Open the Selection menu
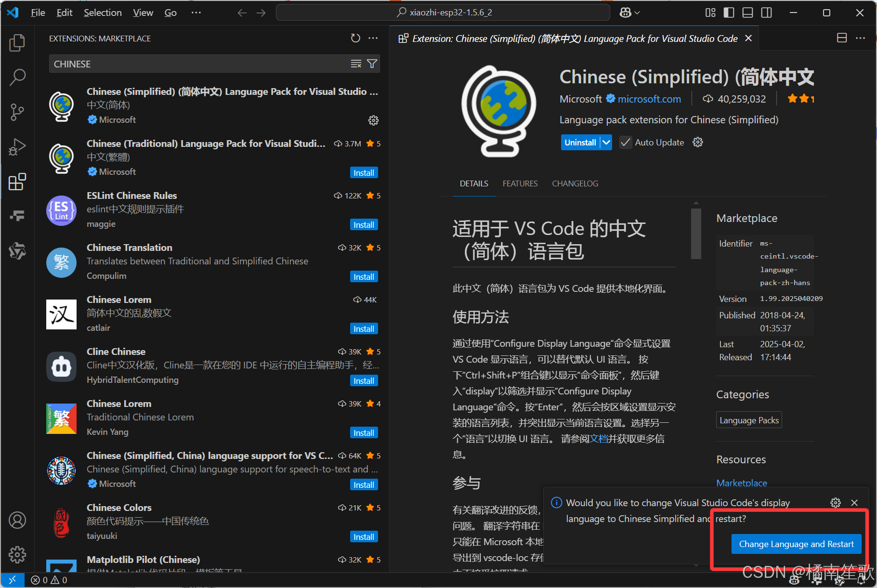Image resolution: width=877 pixels, height=588 pixels. tap(103, 13)
